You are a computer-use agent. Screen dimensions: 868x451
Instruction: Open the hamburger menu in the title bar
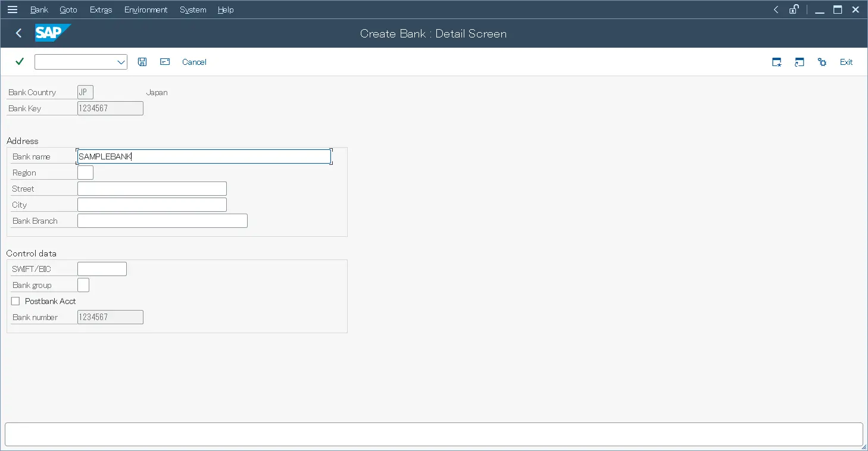pos(13,9)
